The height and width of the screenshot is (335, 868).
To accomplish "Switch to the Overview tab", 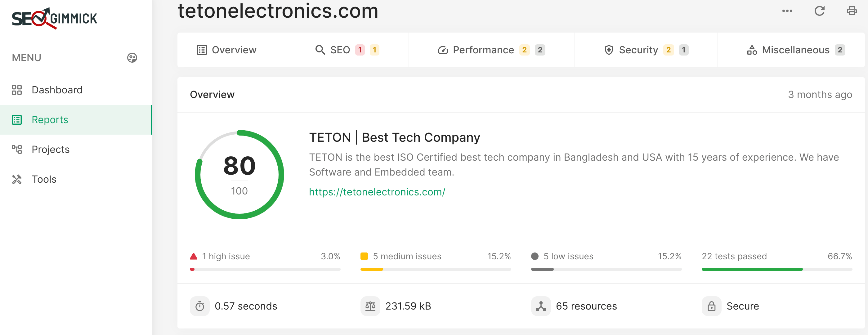I will (227, 50).
